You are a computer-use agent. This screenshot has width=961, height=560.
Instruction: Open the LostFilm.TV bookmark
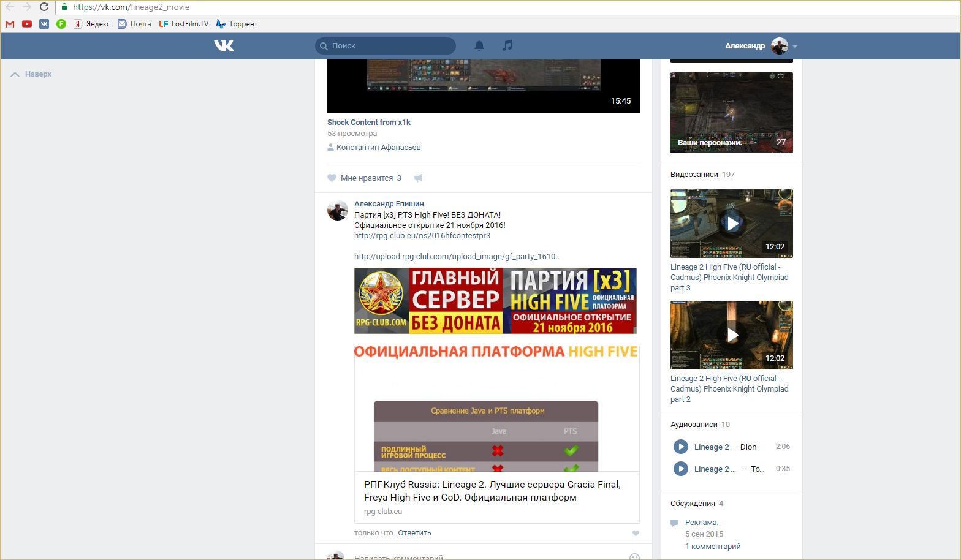click(183, 24)
